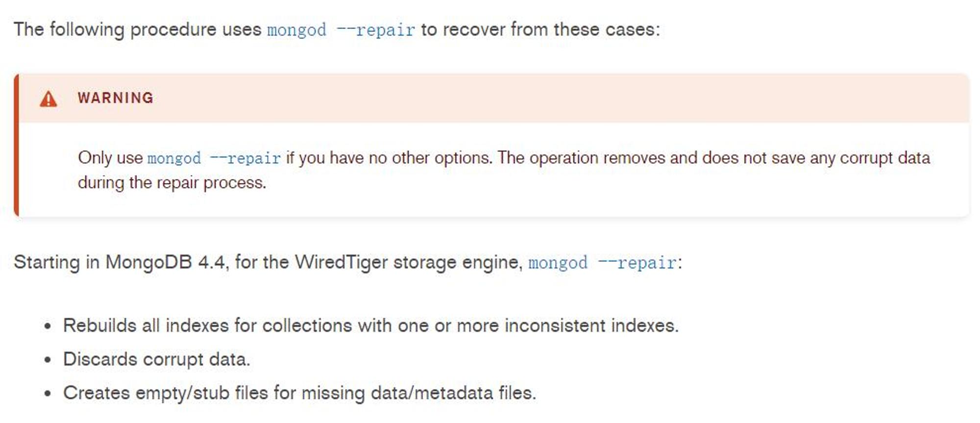The height and width of the screenshot is (423, 980).
Task: Select the 'Rebuilds all indexes' bullet item
Action: point(371,325)
